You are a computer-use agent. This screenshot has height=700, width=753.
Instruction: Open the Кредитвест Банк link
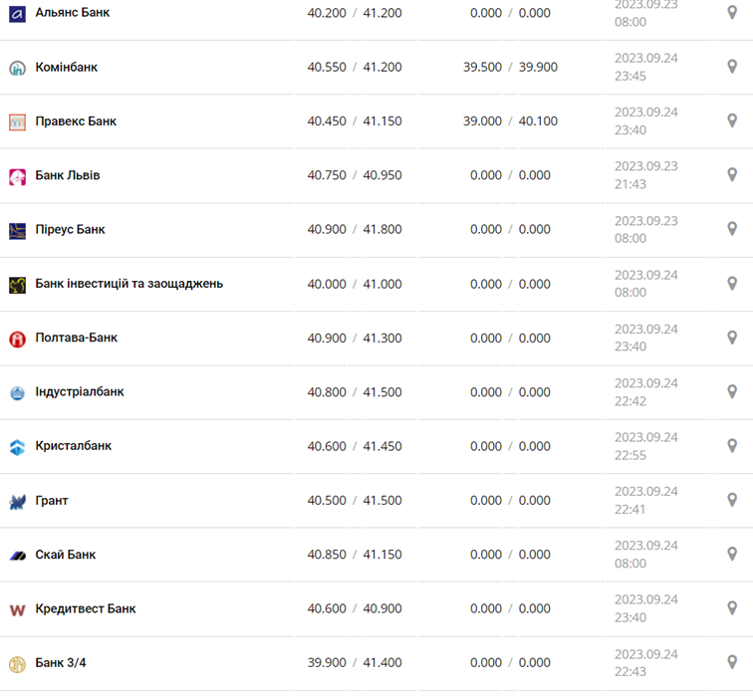point(86,608)
